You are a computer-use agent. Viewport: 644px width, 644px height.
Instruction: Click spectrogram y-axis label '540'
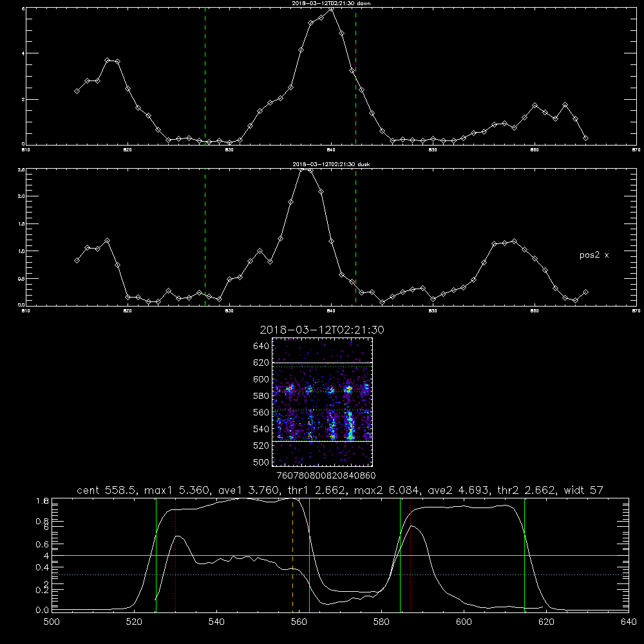[261, 429]
